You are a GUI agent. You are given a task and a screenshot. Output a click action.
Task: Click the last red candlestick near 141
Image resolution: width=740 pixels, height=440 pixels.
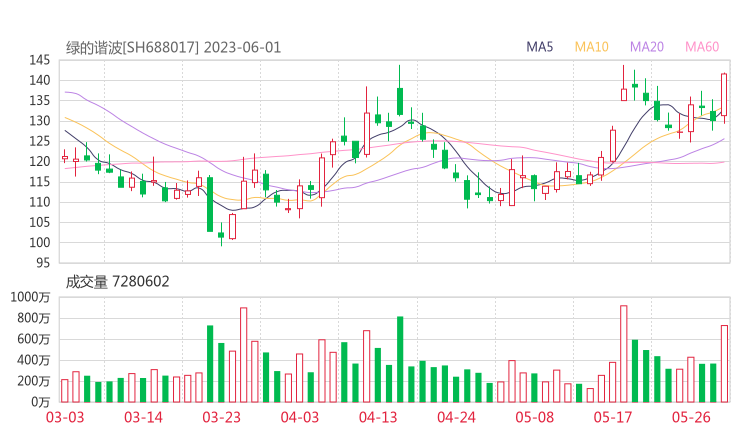724,97
